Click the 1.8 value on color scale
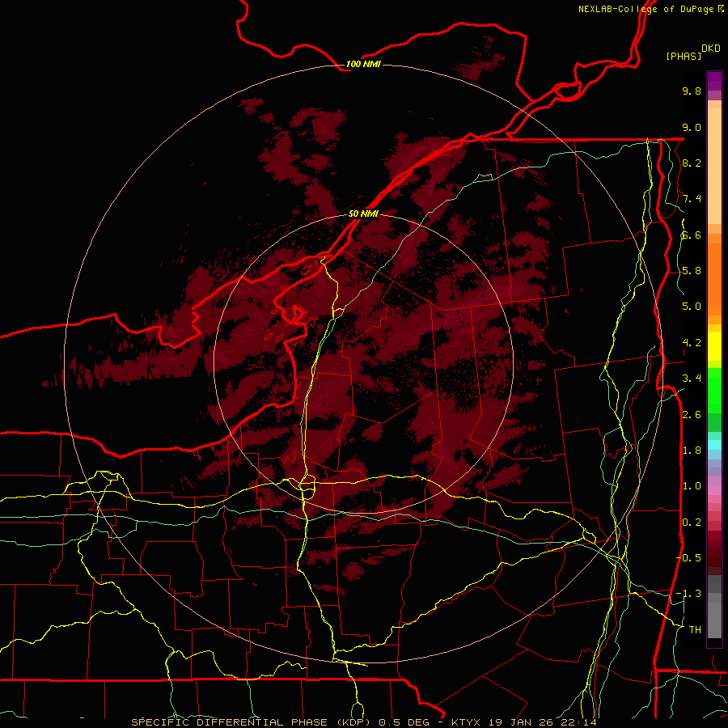Image resolution: width=728 pixels, height=728 pixels. point(692,451)
